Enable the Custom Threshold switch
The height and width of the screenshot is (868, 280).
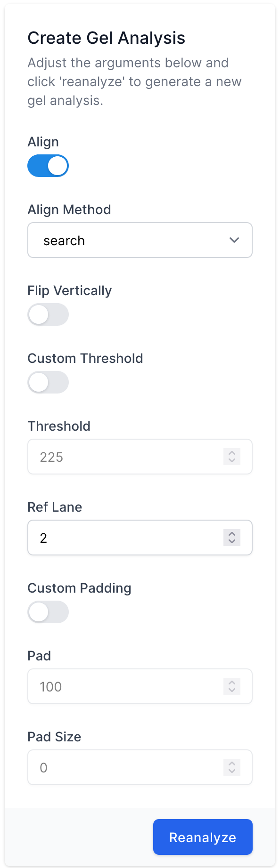[x=48, y=383]
